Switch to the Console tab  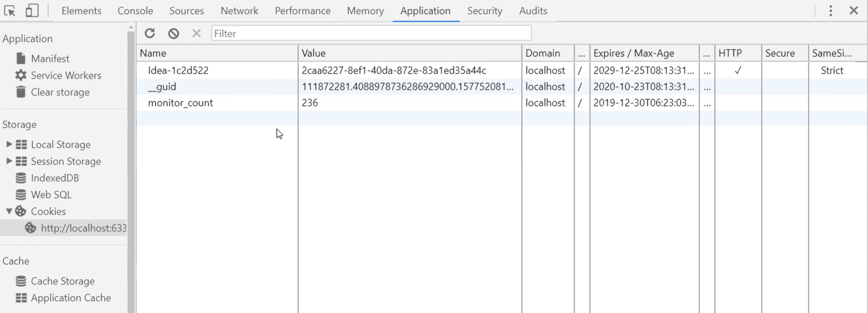[135, 11]
